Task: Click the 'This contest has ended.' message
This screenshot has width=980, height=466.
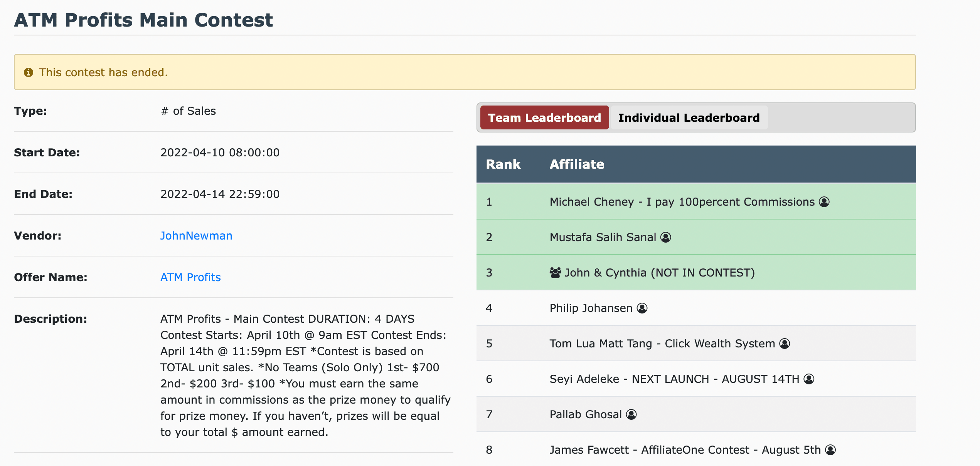Action: tap(103, 72)
